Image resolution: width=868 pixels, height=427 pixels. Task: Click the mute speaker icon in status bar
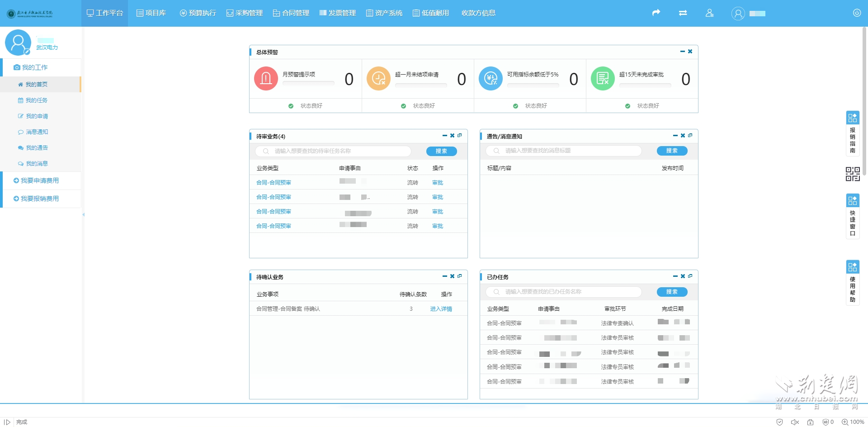pos(795,422)
